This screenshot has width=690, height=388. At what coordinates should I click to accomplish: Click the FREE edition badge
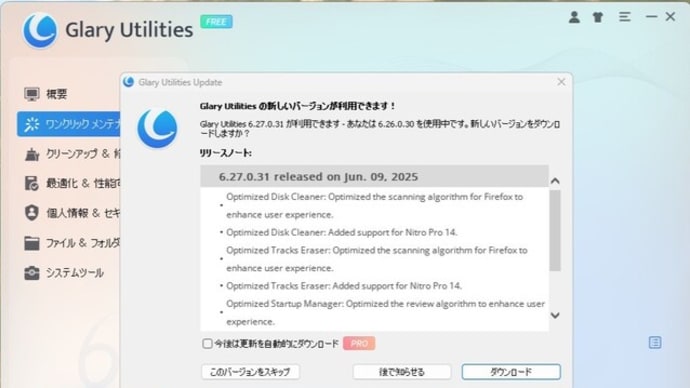[216, 22]
